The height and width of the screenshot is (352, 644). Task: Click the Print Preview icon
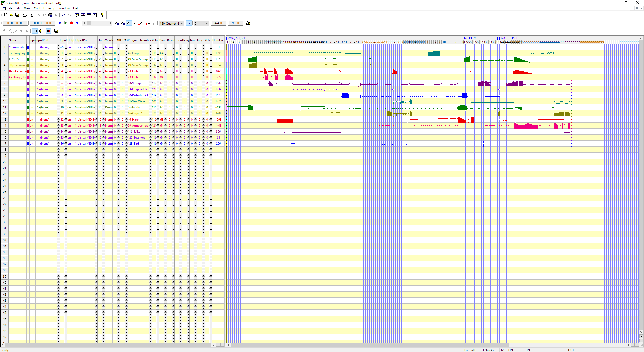31,15
